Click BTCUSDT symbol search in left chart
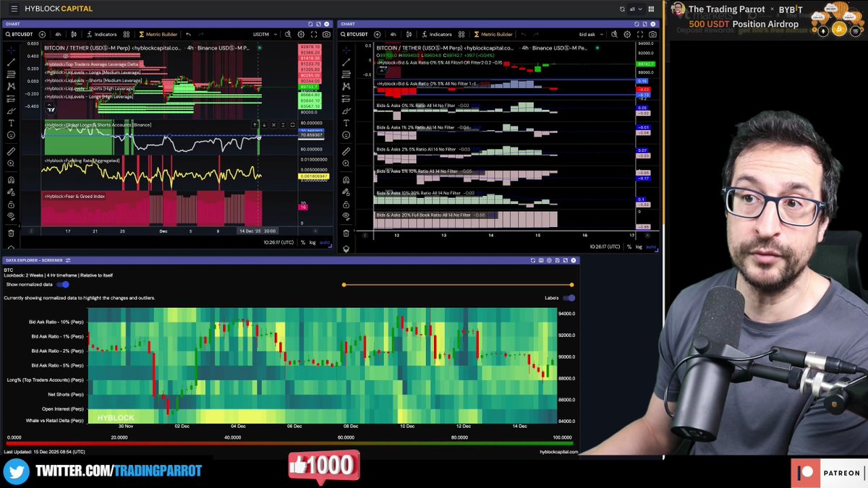This screenshot has width=868, height=488. click(20, 34)
